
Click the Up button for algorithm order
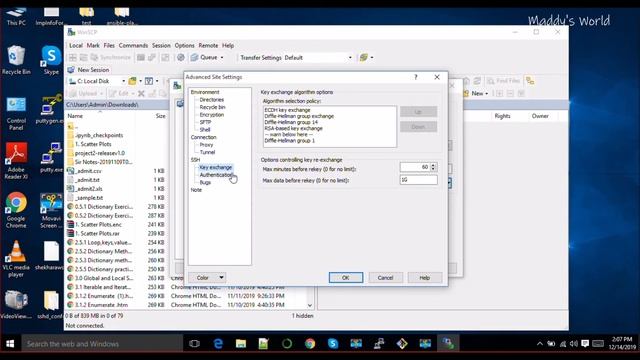point(418,112)
